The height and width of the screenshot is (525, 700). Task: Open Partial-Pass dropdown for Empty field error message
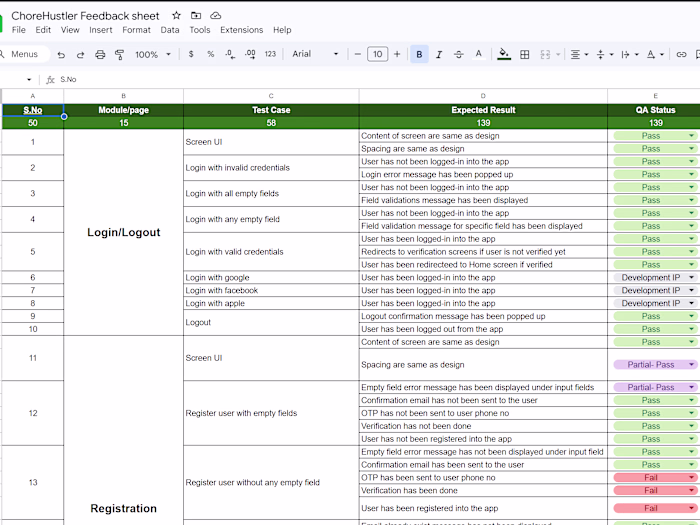[x=692, y=387]
